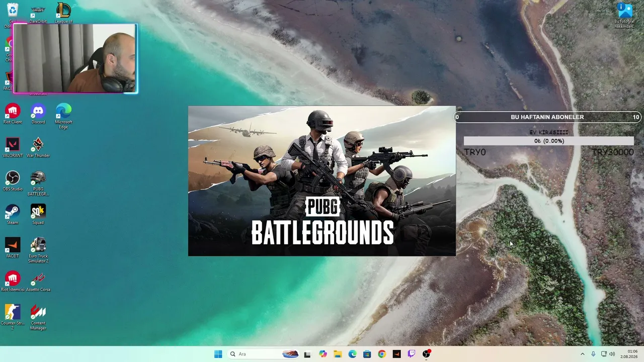Click the 'BU HAFTANIN ABONELER' subscriber goal bar
This screenshot has height=362, width=644.
point(547,117)
